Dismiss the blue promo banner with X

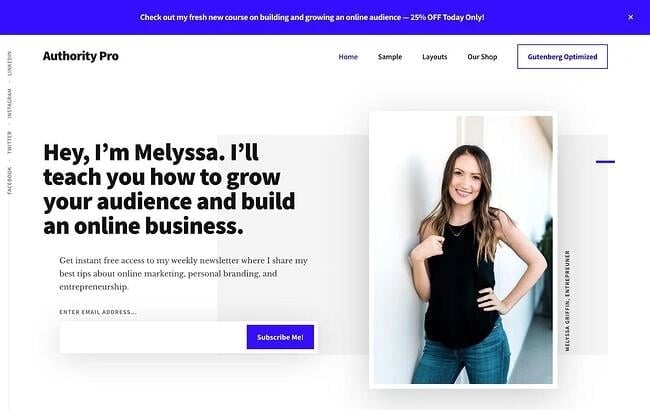coord(631,17)
